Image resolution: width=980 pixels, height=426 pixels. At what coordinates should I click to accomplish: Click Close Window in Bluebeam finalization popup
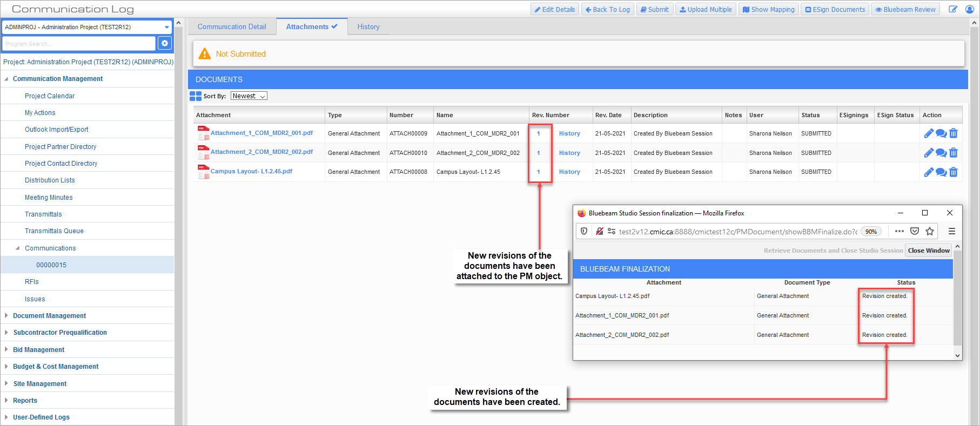929,251
